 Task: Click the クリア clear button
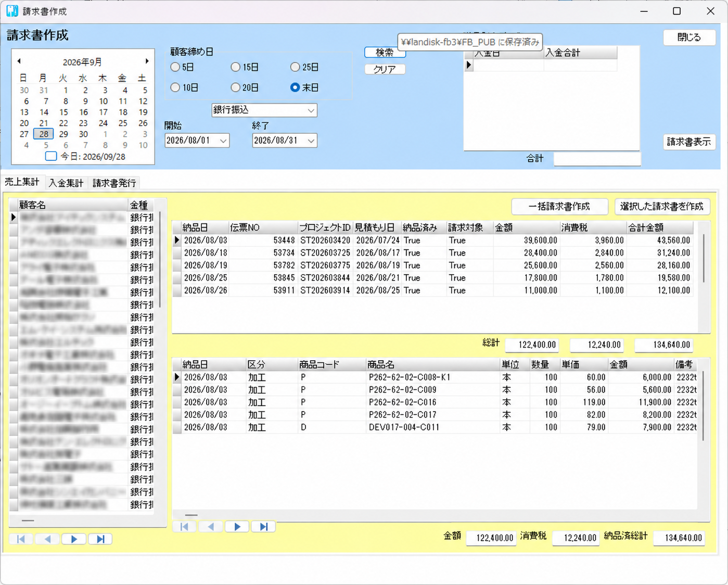click(x=385, y=69)
